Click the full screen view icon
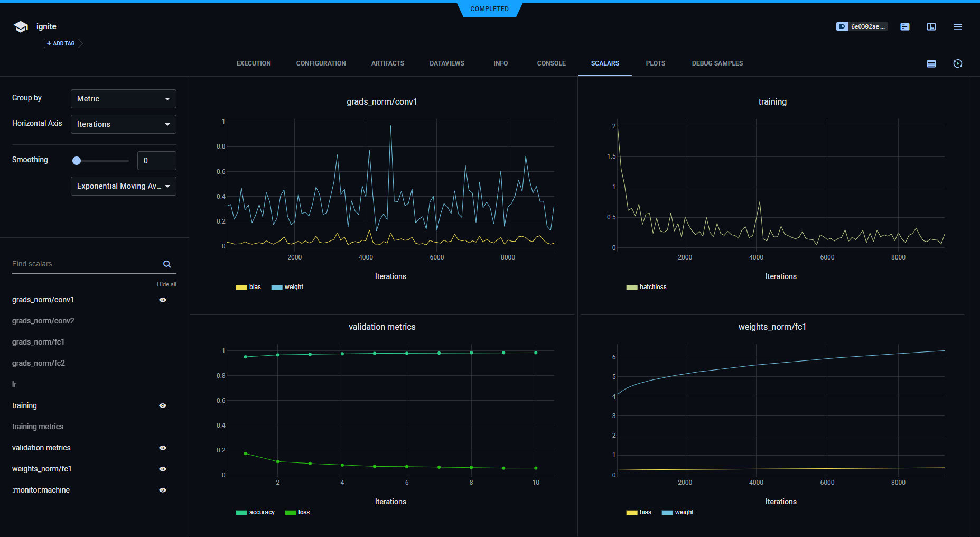The width and height of the screenshot is (980, 537). [x=931, y=27]
